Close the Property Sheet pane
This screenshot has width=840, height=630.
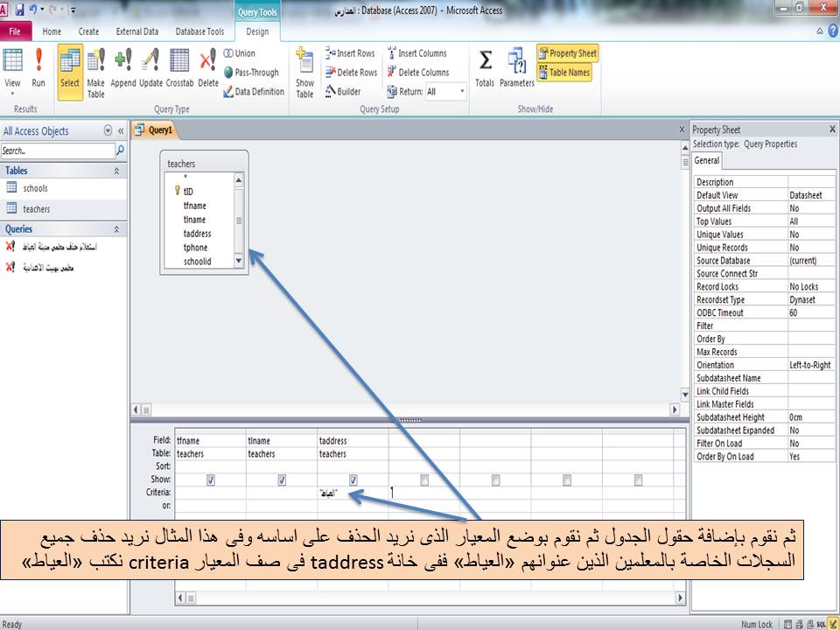832,129
